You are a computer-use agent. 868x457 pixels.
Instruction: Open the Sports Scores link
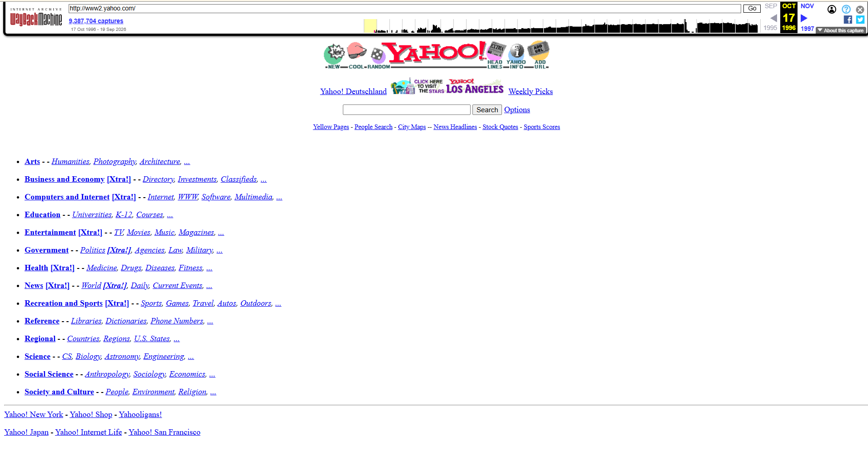pyautogui.click(x=542, y=127)
